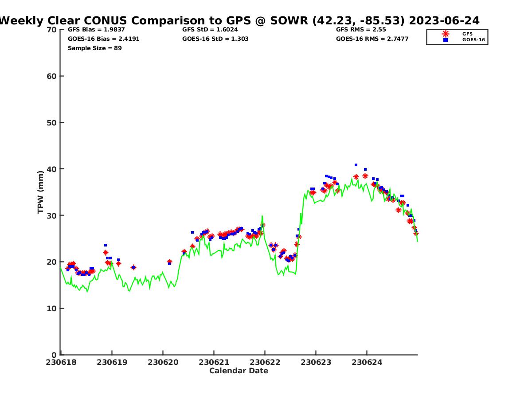Click the 230624 date tick label

[x=367, y=362]
